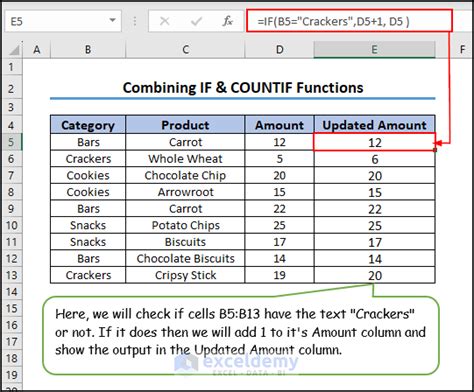Screen dimensions: 474x392
Task: Click the title 'Combining IF & COUNTIF Functions'
Action: coord(243,88)
